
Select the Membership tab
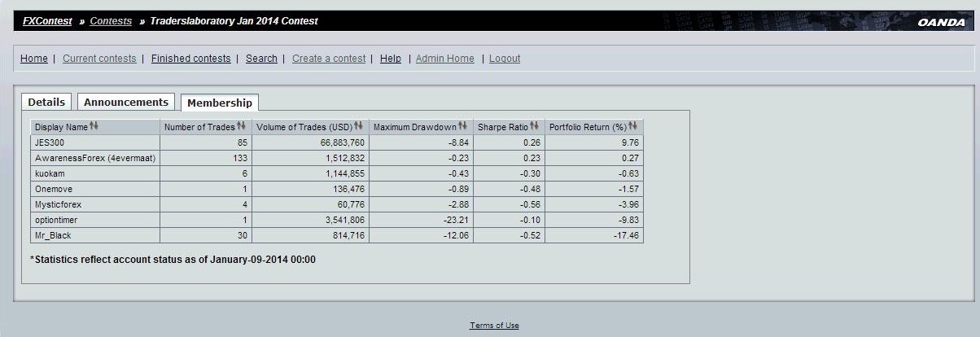tap(220, 103)
